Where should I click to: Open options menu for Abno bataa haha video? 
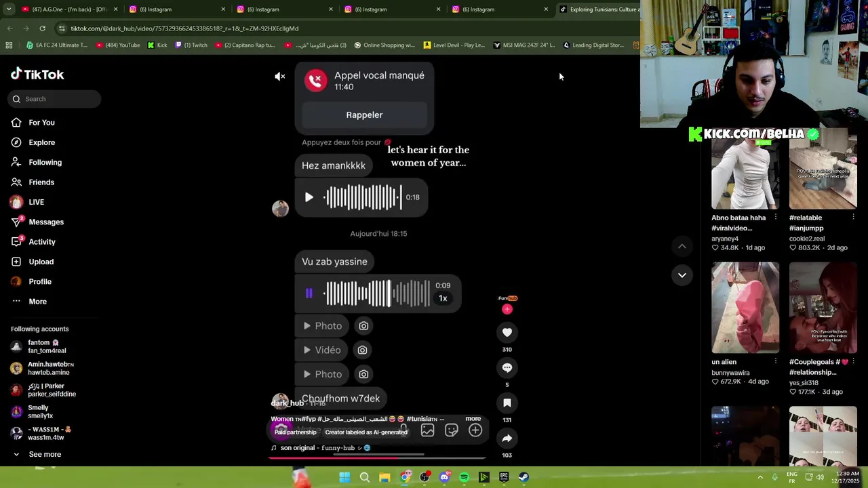click(x=776, y=218)
